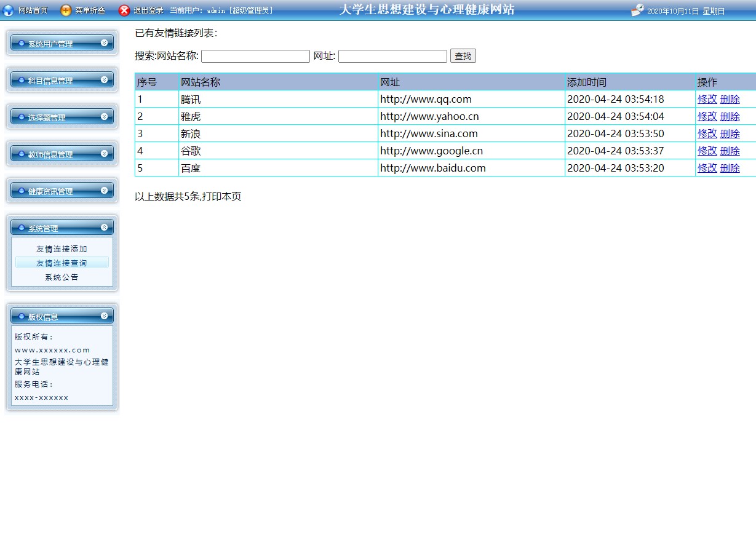Image resolution: width=756 pixels, height=548 pixels.
Task: Click the 网站名称 column header
Action: pos(278,82)
